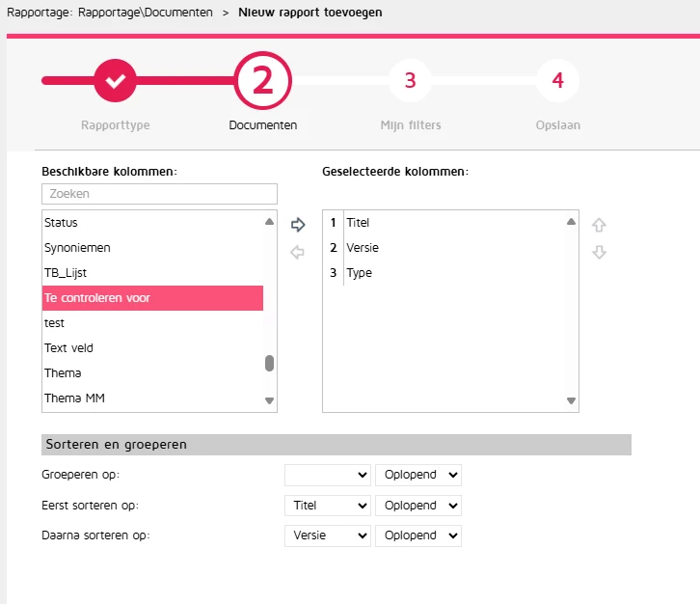Open the Oplopend dropdown for Groeperen op

point(418,475)
